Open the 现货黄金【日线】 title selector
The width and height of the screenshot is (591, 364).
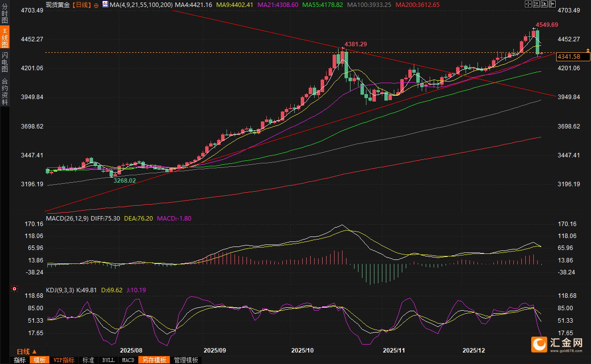coord(68,4)
